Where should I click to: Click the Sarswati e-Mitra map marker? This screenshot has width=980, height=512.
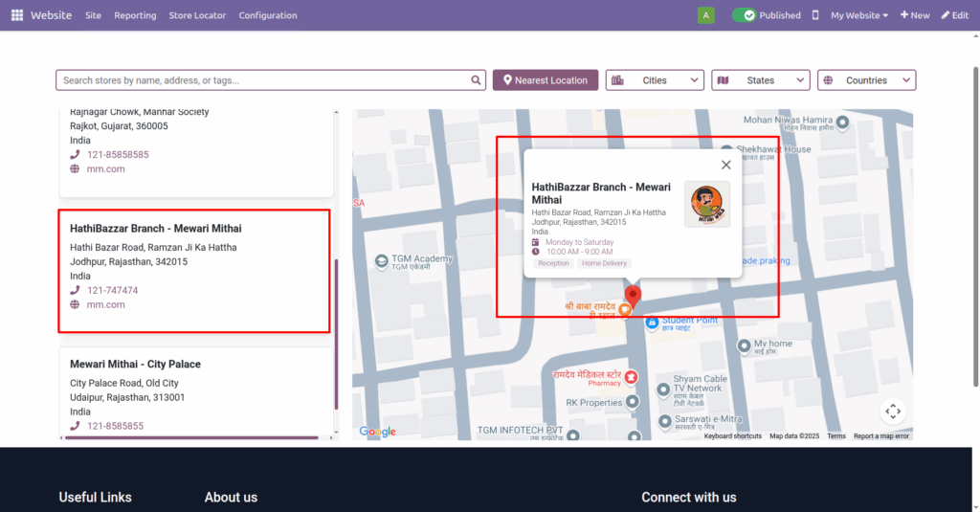point(665,421)
